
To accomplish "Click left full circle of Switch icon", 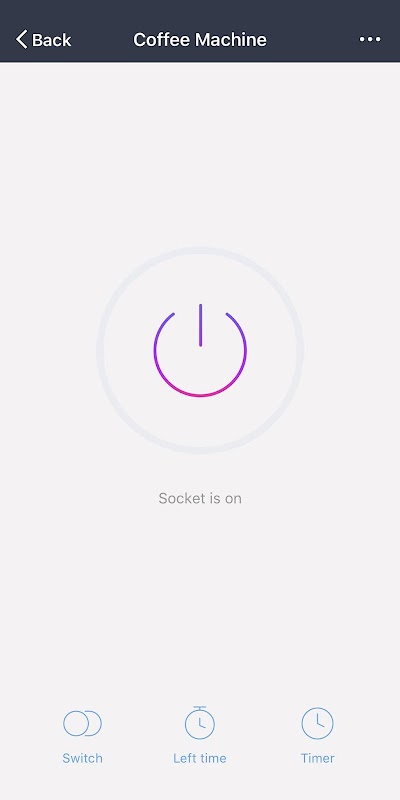I will click(76, 723).
